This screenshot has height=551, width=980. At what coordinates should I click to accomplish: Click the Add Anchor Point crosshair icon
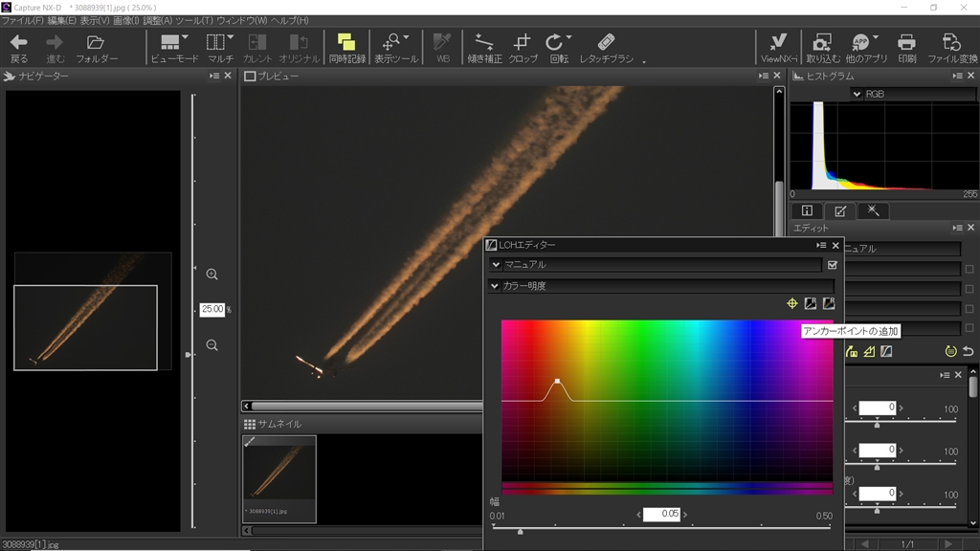[x=791, y=304]
